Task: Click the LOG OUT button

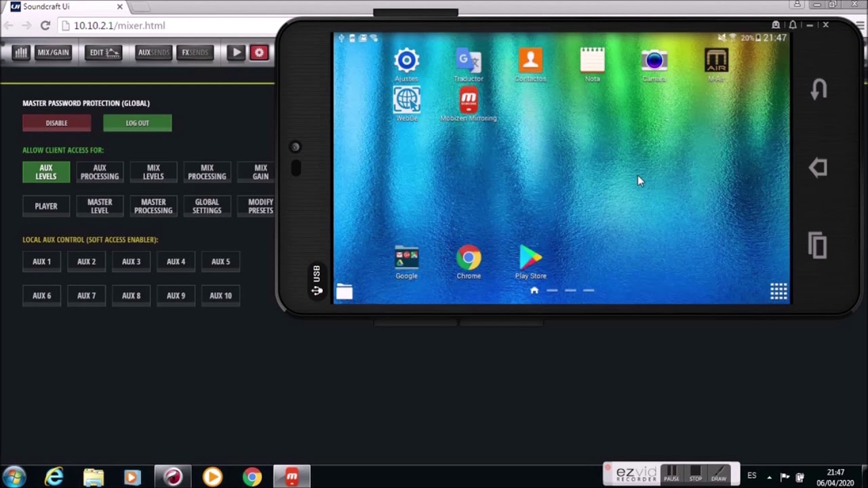Action: (x=137, y=123)
